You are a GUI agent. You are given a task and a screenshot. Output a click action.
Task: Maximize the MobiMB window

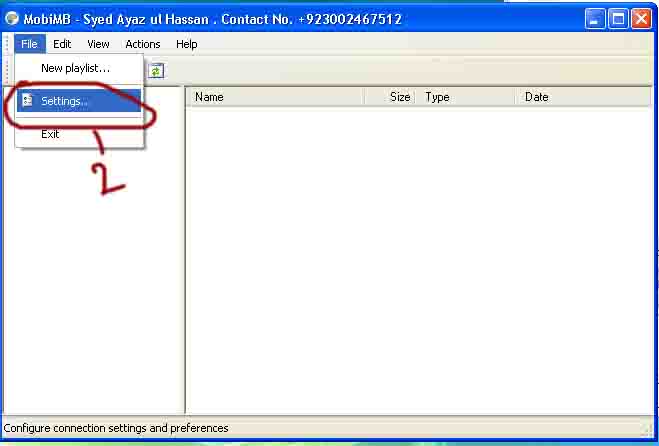(x=618, y=19)
